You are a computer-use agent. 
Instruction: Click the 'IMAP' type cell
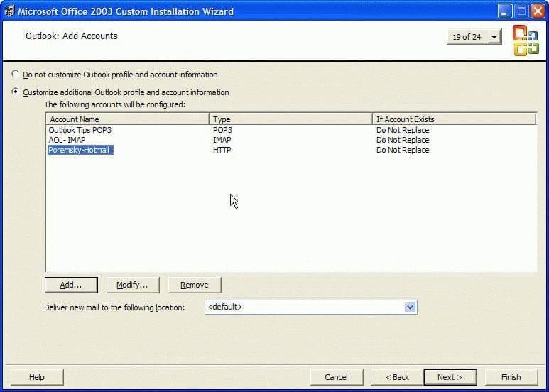(222, 140)
